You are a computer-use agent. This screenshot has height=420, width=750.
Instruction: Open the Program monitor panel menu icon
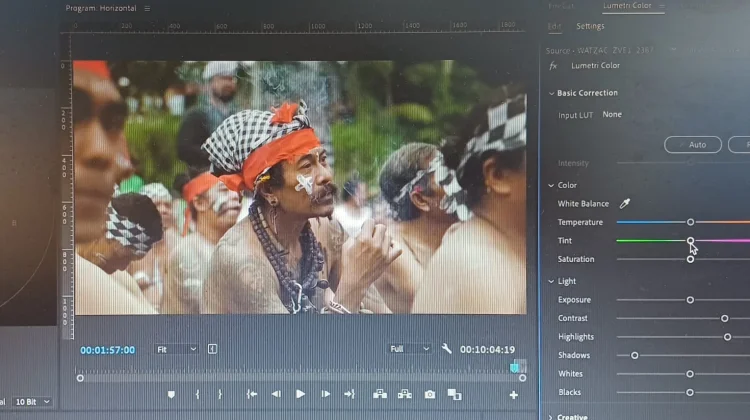pos(147,9)
